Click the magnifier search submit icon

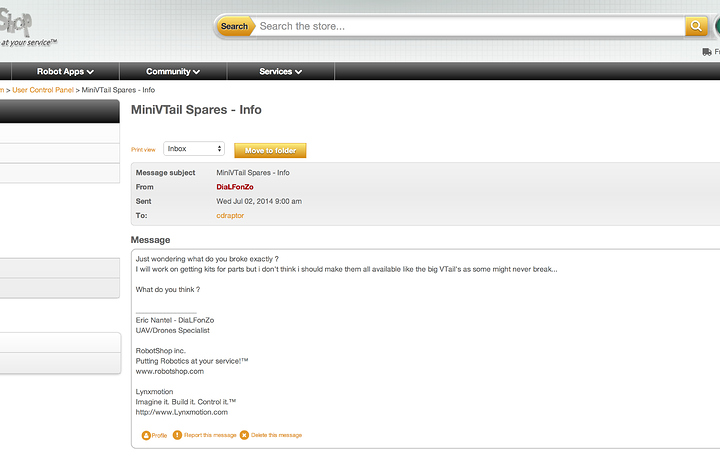coord(696,26)
